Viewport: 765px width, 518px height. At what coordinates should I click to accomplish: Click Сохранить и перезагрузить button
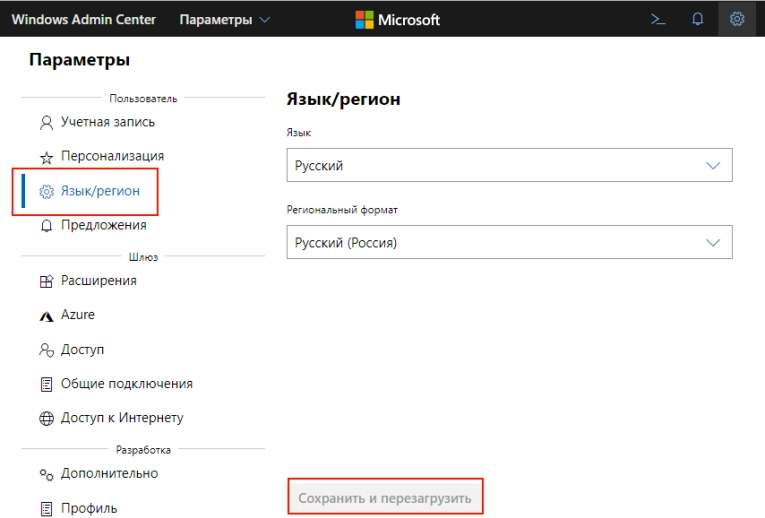click(385, 498)
